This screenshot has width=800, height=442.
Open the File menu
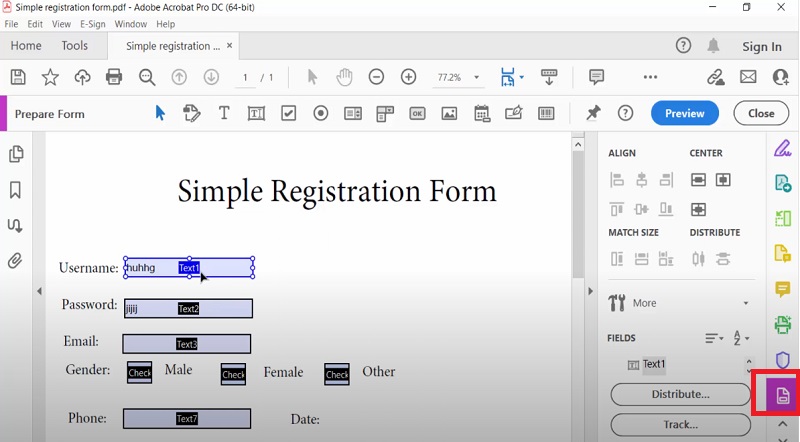[x=11, y=24]
